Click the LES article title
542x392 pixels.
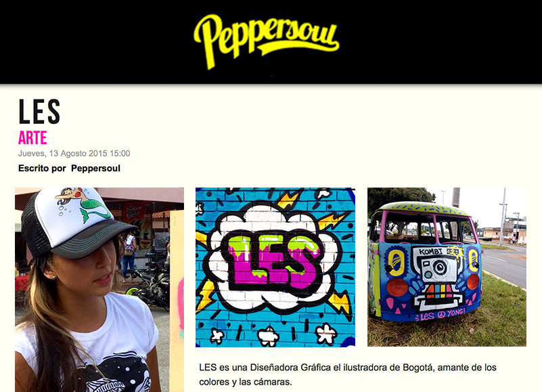pyautogui.click(x=39, y=112)
